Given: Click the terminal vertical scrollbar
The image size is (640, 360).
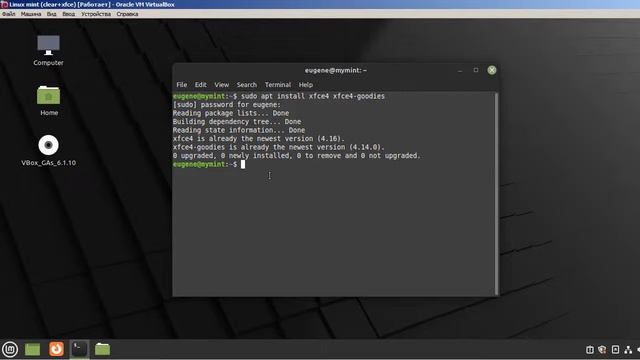Looking at the screenshot, I should (496, 193).
